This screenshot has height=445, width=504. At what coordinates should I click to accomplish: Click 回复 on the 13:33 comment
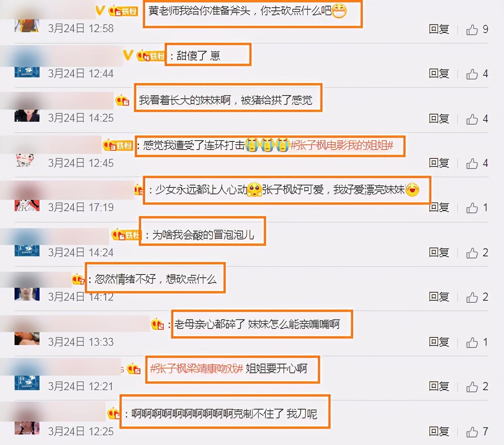point(439,342)
